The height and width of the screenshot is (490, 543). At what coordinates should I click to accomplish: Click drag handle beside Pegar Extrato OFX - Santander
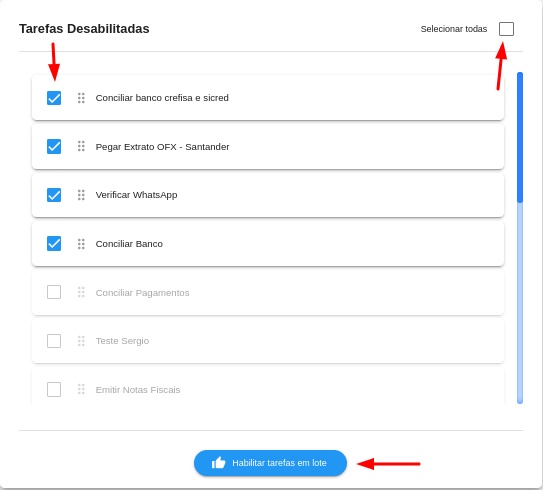81,146
